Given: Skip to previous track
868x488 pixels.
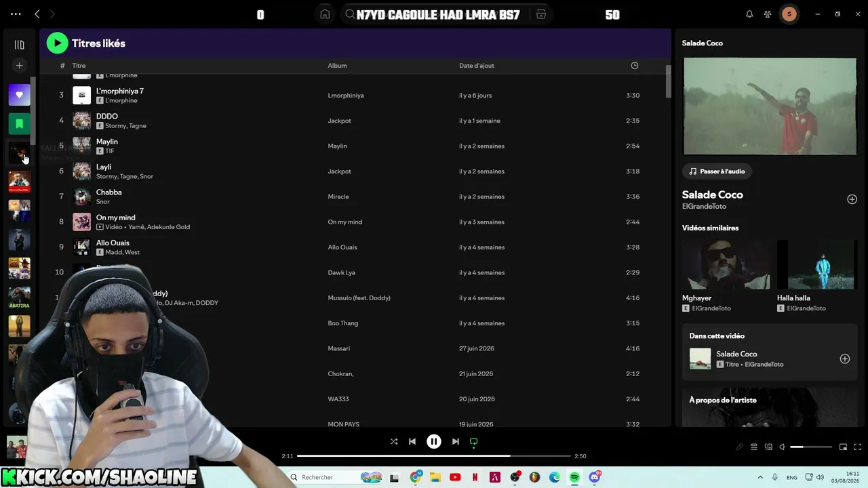Looking at the screenshot, I should (x=412, y=441).
